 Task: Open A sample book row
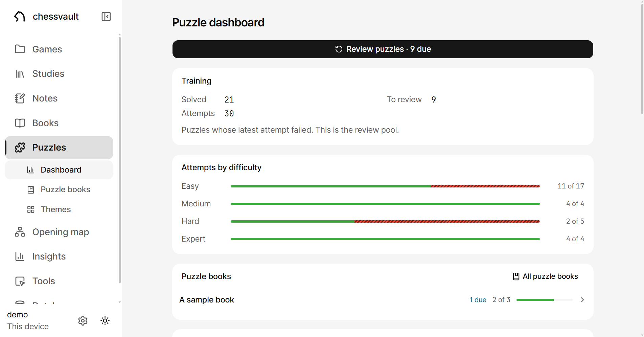[x=383, y=300]
